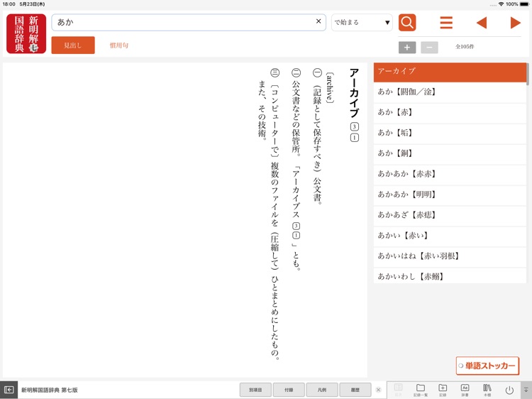The height and width of the screenshot is (399, 532).
Task: Clear the search field with the X
Action: tap(318, 21)
